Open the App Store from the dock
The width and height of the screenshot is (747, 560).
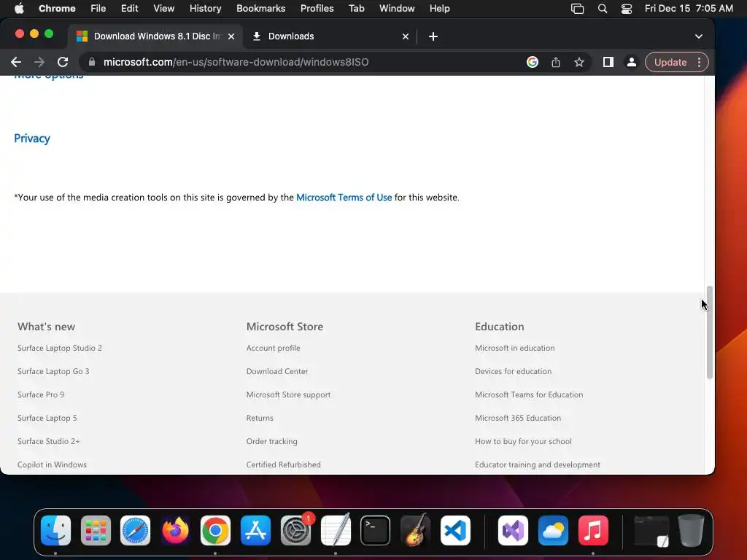(255, 531)
